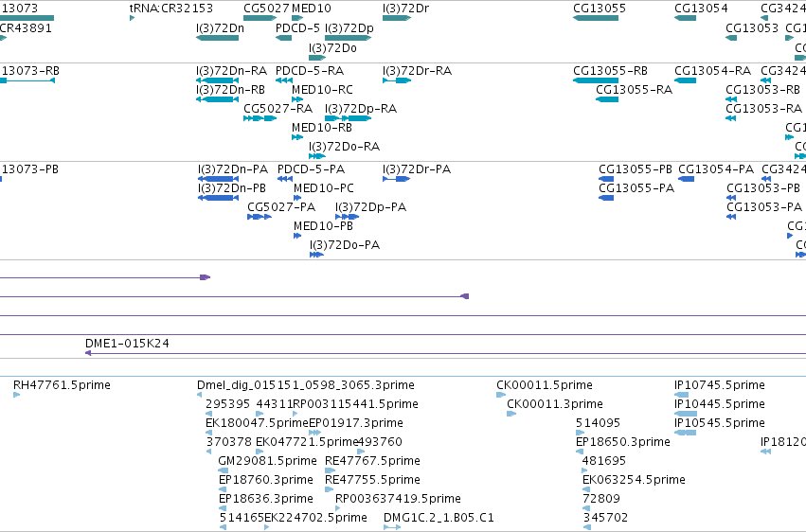This screenshot has height=532, width=806.
Task: Select the EP01917.3prime EST label
Action: click(x=356, y=423)
